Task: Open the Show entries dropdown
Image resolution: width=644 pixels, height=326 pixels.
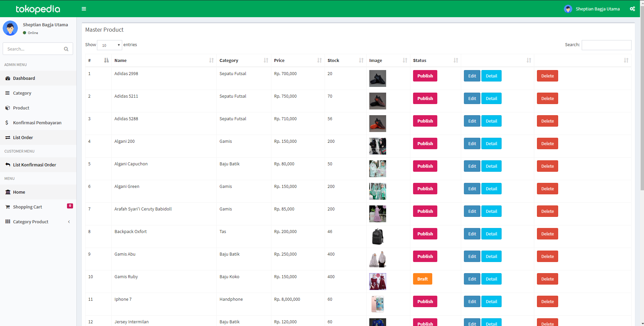Action: click(109, 45)
